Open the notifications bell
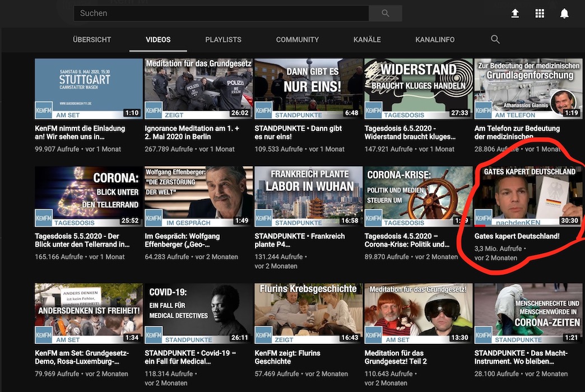The image size is (585, 392). [x=564, y=13]
